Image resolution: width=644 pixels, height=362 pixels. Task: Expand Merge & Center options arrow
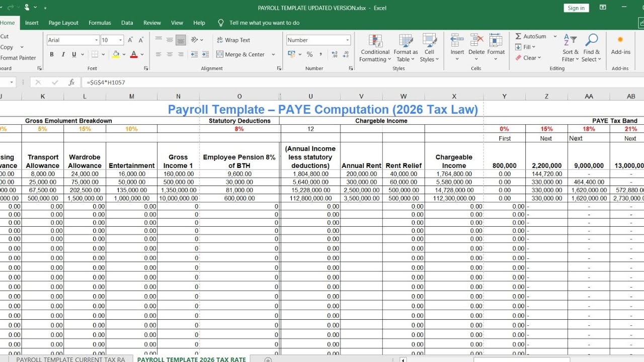(x=273, y=54)
